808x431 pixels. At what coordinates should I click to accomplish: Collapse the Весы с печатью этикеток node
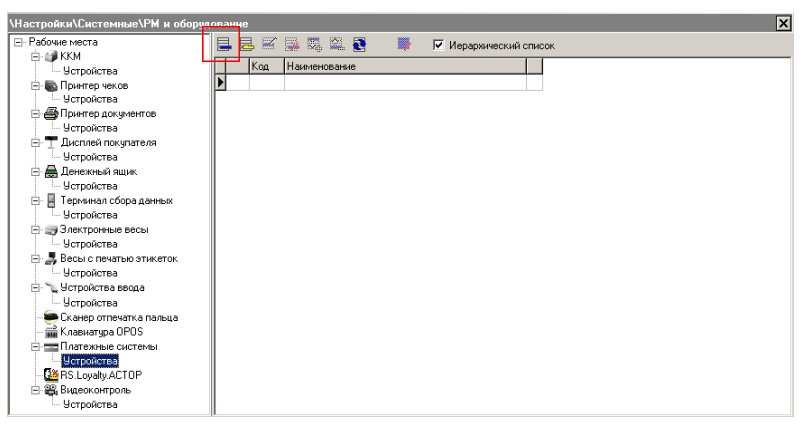coord(36,258)
